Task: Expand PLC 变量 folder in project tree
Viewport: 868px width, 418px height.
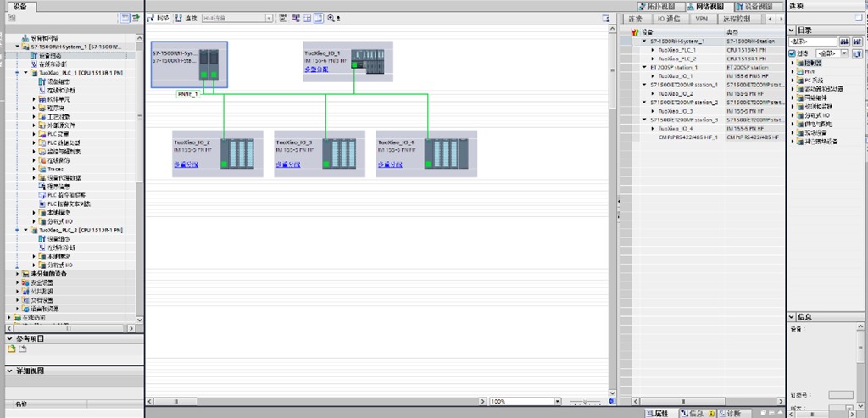Action: point(34,133)
